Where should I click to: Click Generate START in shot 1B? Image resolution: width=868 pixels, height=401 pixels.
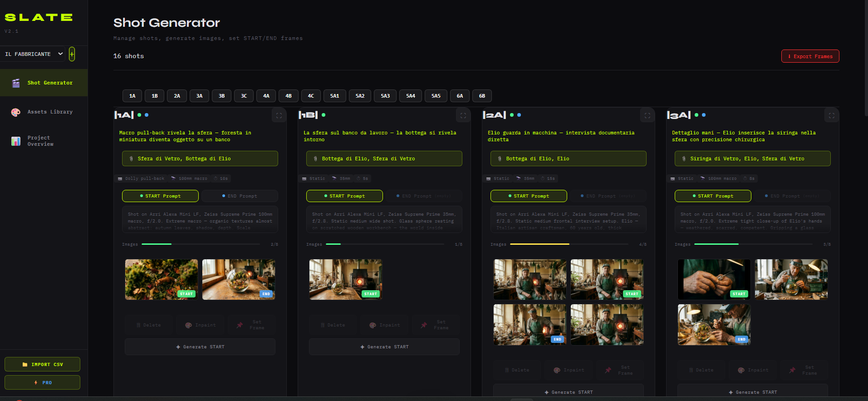pos(384,347)
